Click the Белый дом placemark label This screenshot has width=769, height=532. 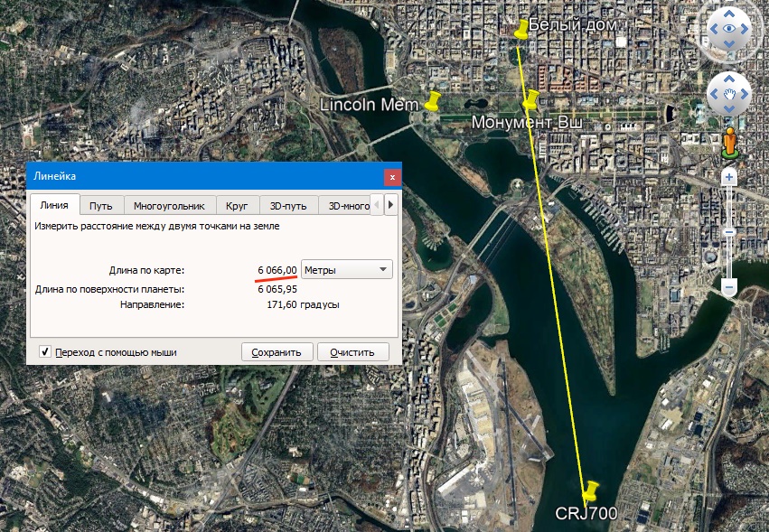pos(572,24)
